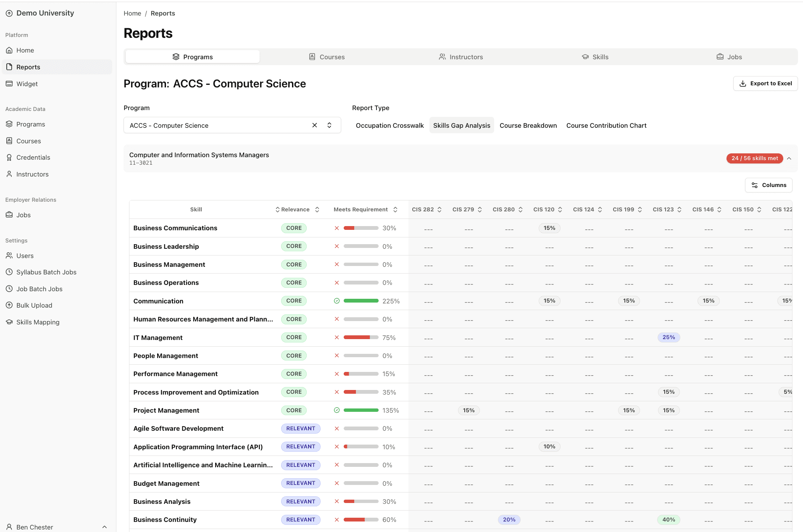This screenshot has width=803, height=532.
Task: Click the 20% badge in Business Continuity row
Action: [x=509, y=520]
